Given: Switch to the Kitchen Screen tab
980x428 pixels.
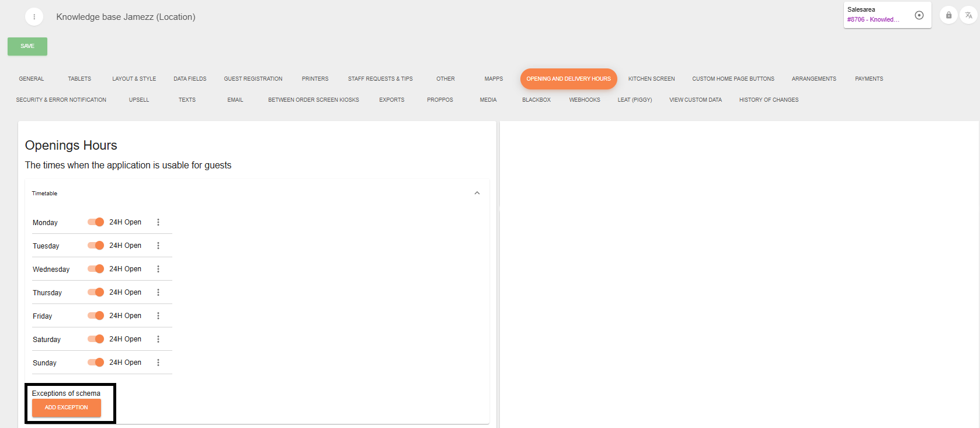Looking at the screenshot, I should [651, 79].
